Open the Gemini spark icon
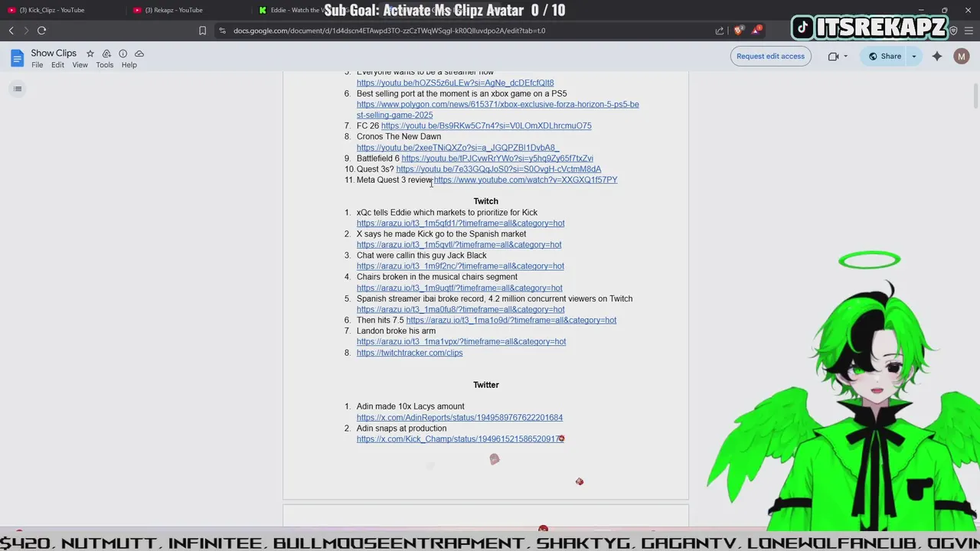The width and height of the screenshot is (980, 551). [937, 56]
